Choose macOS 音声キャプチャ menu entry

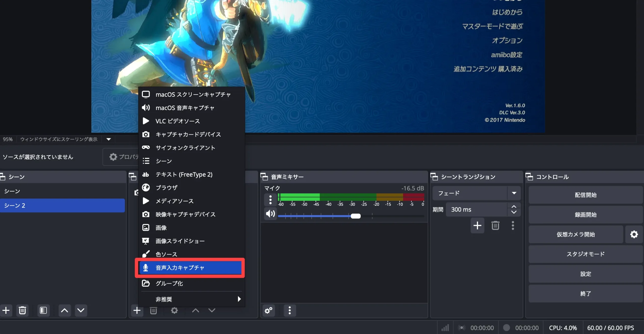[191, 108]
